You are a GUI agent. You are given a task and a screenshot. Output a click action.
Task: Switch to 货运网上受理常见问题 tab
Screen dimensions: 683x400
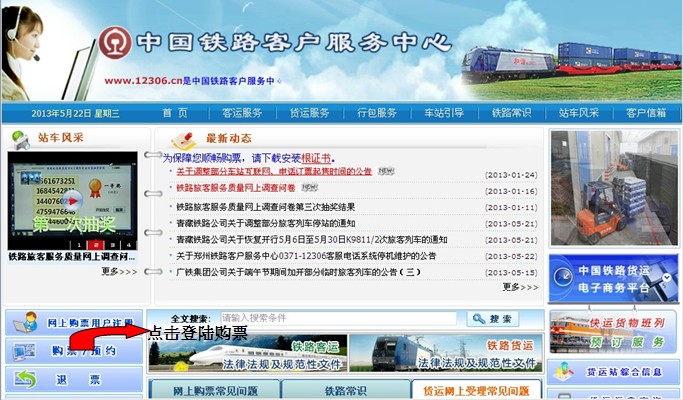tap(477, 390)
